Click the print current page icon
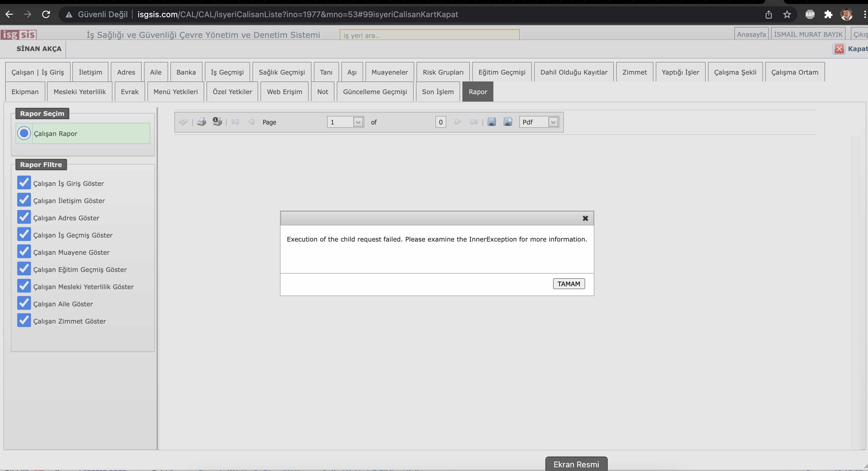Viewport: 868px width, 471px height. click(217, 122)
